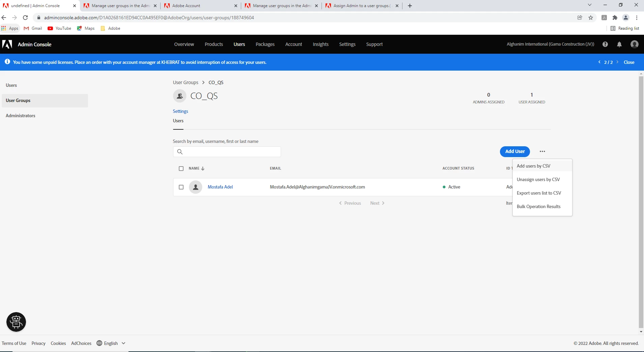The image size is (644, 352).
Task: Open the user profile avatar in the Admin Console header
Action: [635, 44]
